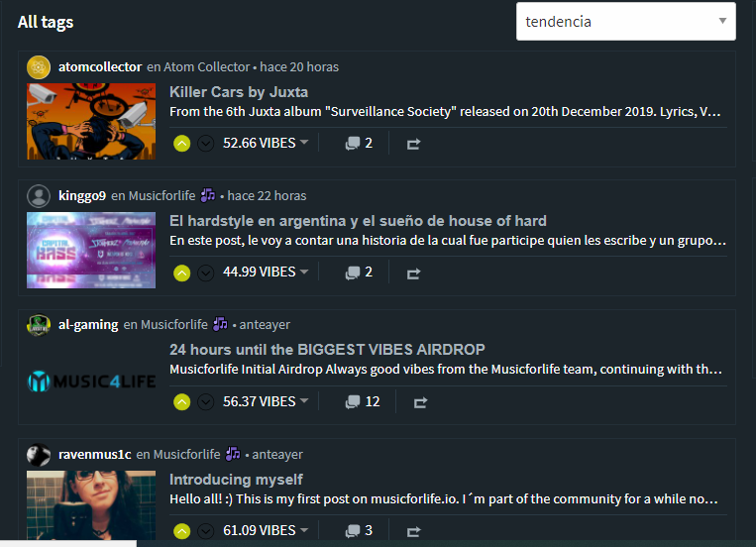
Task: Expand the 44.99 VIBES payout details
Action: click(266, 273)
